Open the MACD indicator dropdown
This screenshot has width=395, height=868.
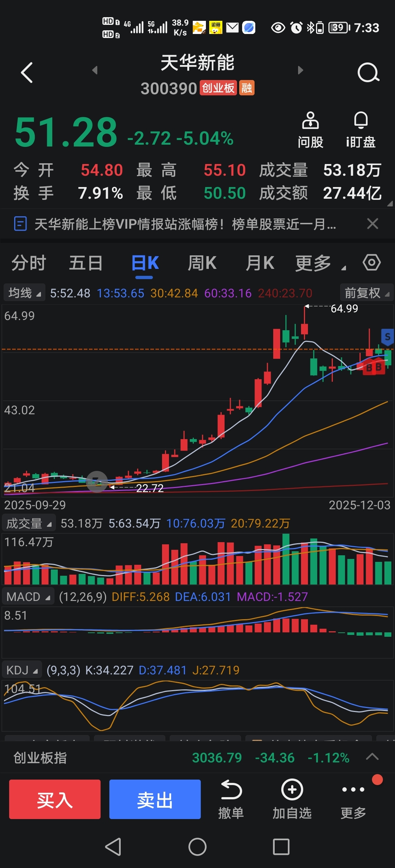click(x=28, y=597)
